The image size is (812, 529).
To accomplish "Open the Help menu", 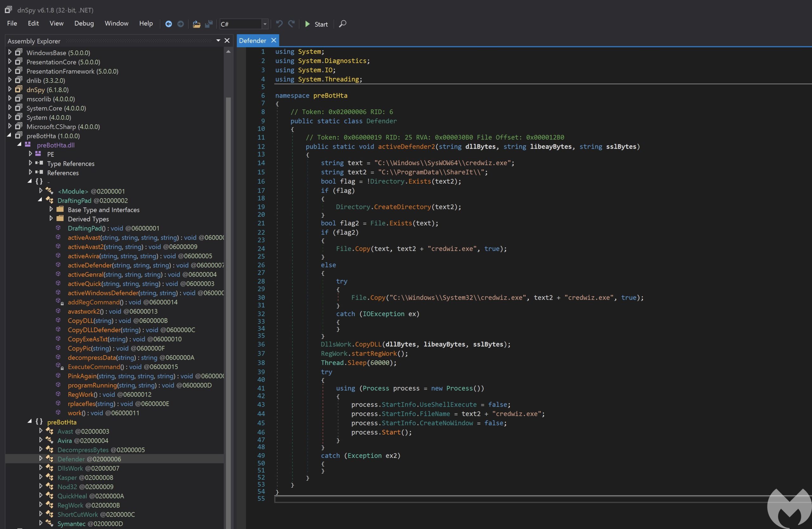I will pyautogui.click(x=146, y=23).
